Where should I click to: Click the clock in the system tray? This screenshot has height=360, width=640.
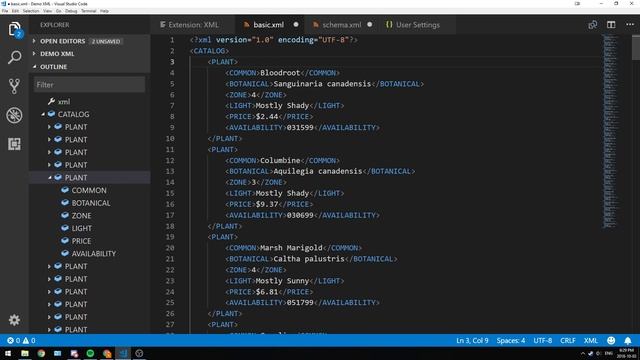point(627,353)
